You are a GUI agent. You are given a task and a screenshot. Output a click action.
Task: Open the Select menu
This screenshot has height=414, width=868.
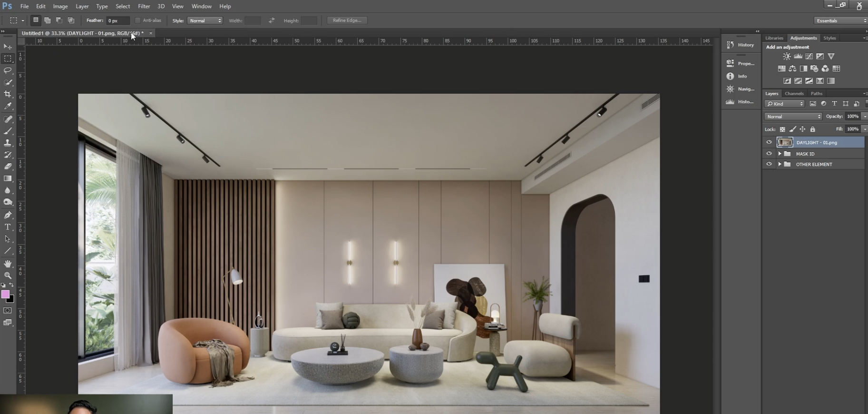(x=123, y=6)
